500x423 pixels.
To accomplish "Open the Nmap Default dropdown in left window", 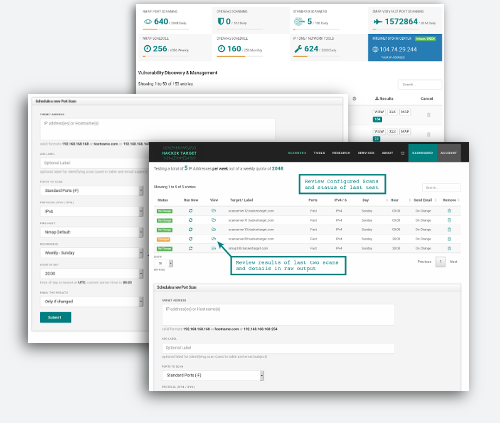I will pos(92,232).
